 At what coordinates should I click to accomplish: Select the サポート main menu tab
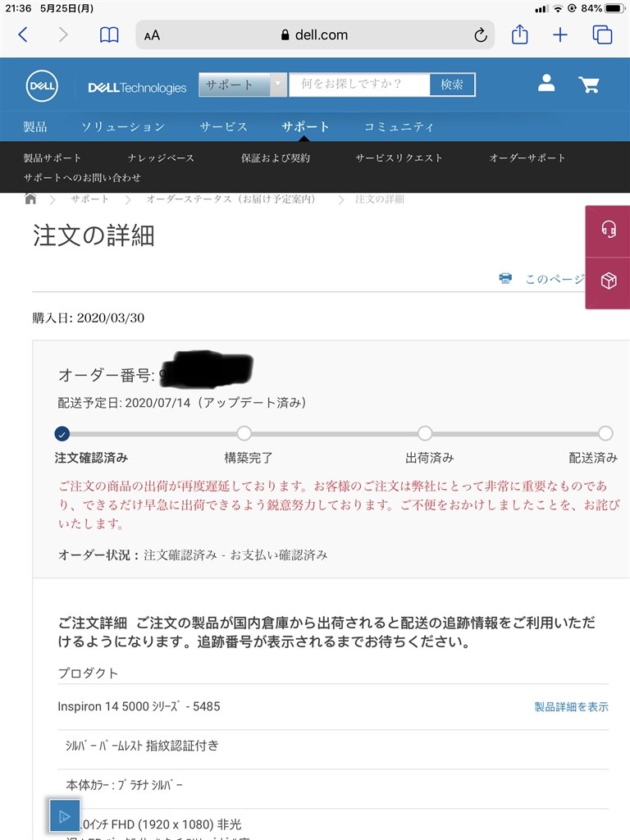(x=305, y=126)
